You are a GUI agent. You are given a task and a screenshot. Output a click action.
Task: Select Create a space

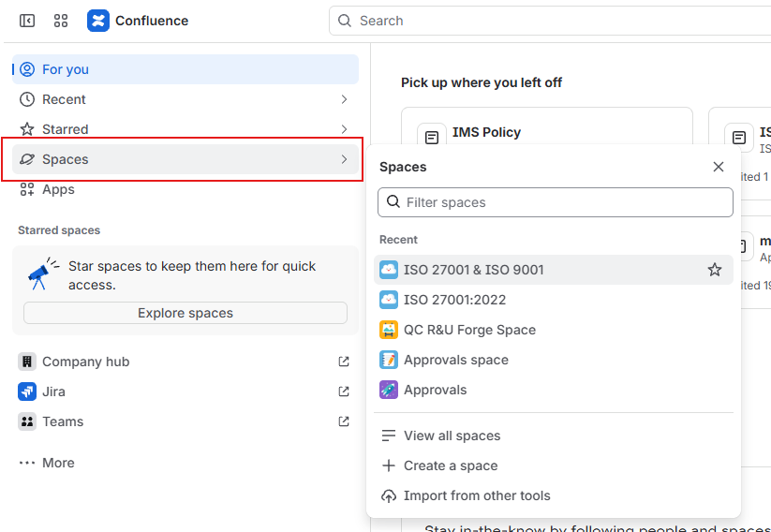(554, 465)
